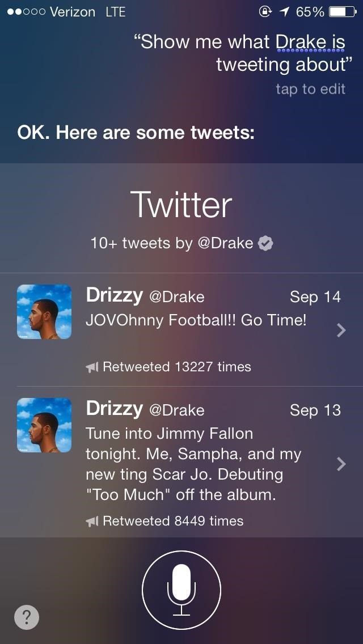Tap the retweet icon on the Sep 13 tweet
Image resolution: width=363 pixels, height=644 pixels.
92,521
